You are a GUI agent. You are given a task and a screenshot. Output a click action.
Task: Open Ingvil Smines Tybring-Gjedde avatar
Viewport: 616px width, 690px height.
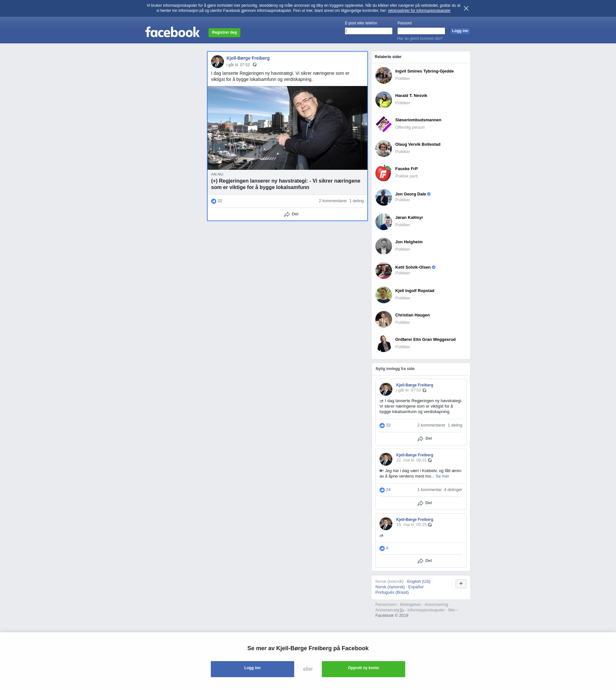click(383, 75)
